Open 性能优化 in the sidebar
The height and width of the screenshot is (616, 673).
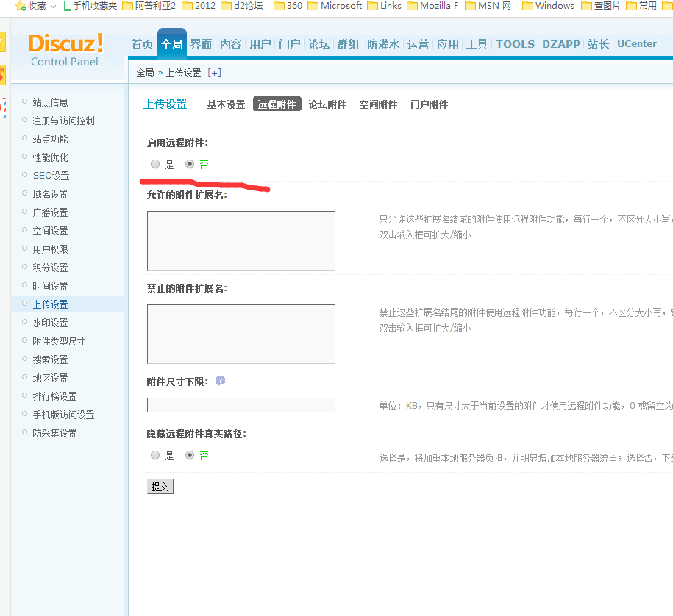click(50, 157)
